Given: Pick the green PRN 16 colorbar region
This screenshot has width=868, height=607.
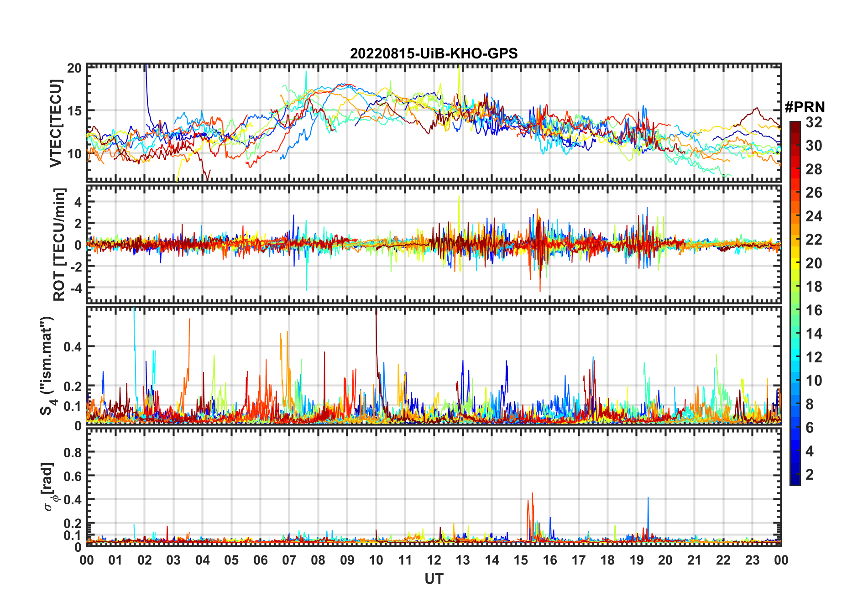Looking at the screenshot, I should click(795, 310).
